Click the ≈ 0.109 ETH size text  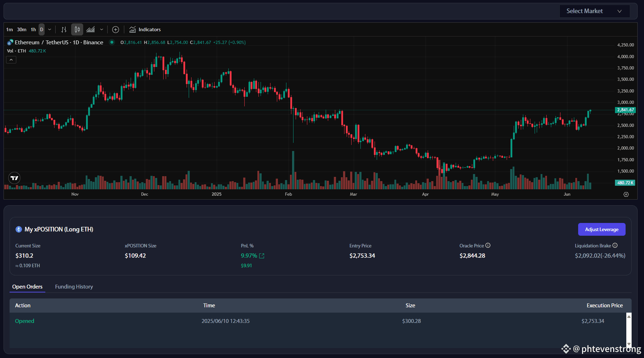click(28, 265)
